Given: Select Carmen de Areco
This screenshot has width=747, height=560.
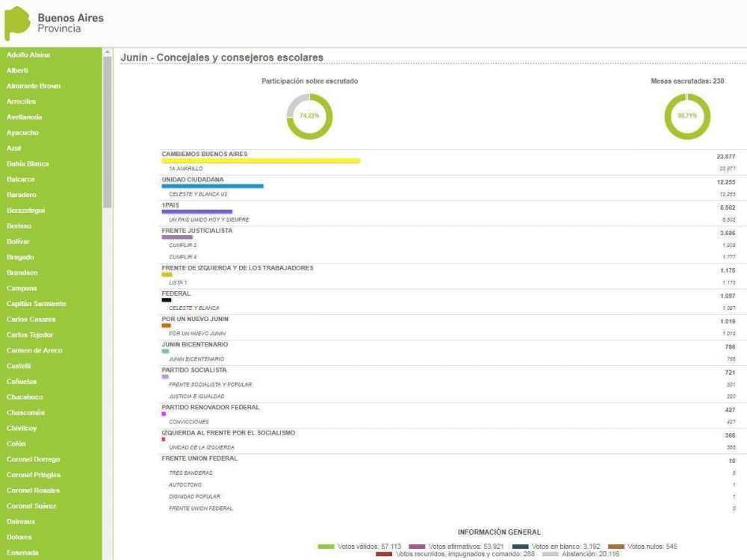Looking at the screenshot, I should tap(34, 350).
